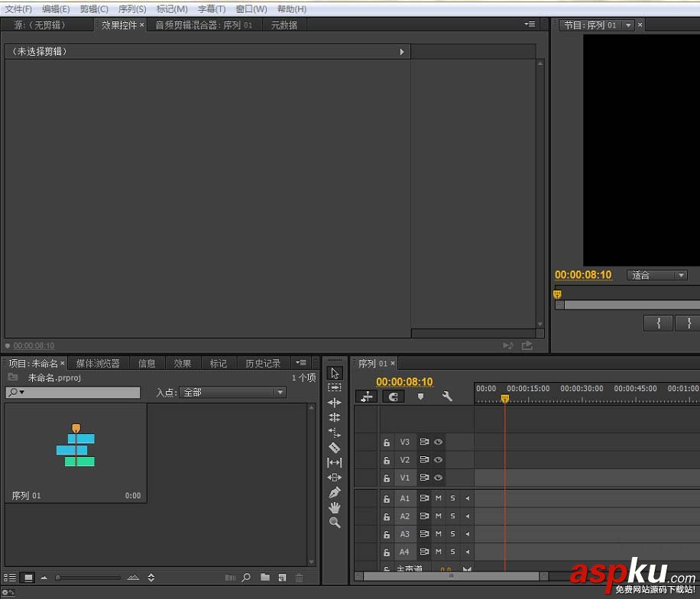Select the 序列 01 thumbnail in project
The width and height of the screenshot is (700, 599).
[x=76, y=453]
